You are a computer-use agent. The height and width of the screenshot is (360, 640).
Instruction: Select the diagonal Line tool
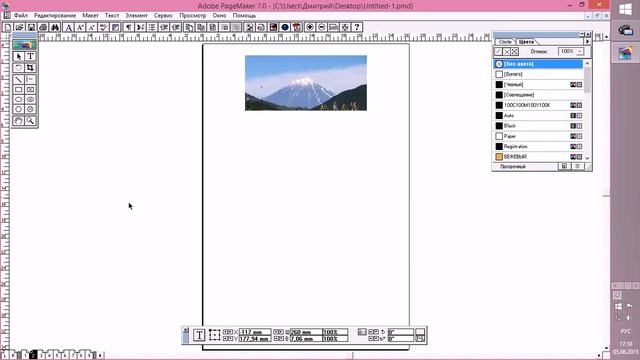click(x=18, y=79)
